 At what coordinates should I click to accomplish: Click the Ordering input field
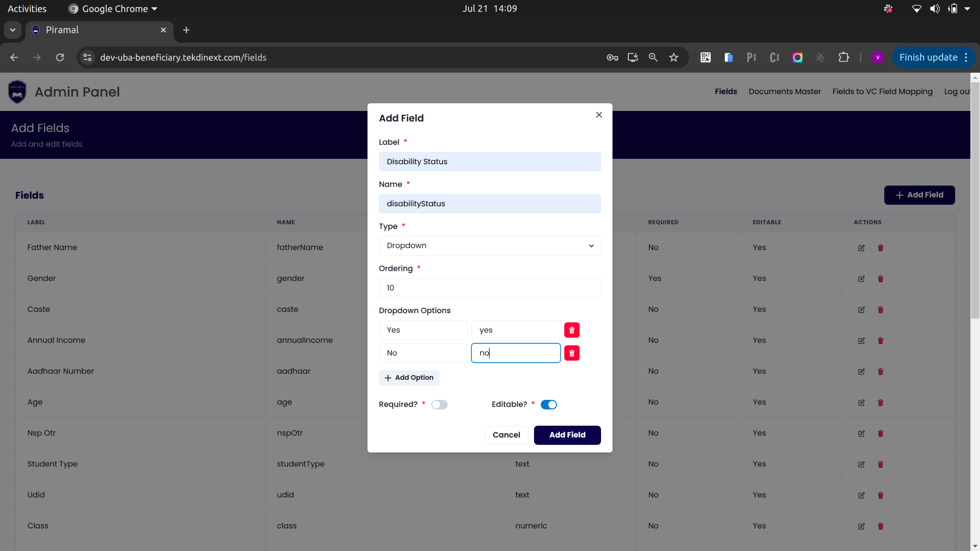(490, 288)
